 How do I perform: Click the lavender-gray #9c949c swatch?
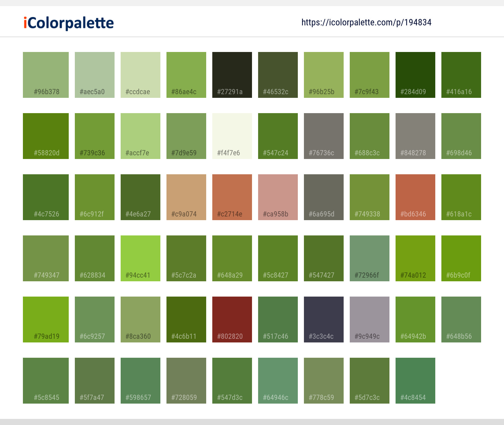(370, 320)
